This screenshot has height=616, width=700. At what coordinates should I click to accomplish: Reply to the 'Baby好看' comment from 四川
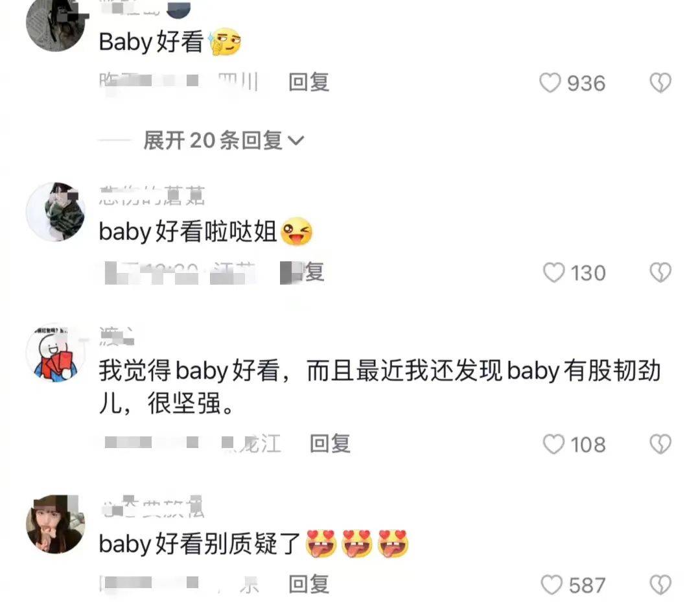[x=309, y=82]
